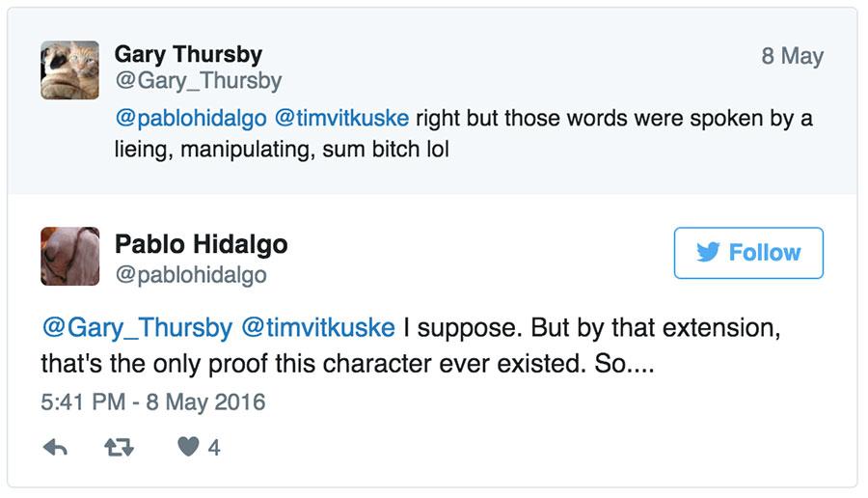The height and width of the screenshot is (498, 868).
Task: Open @Gary_Thursby mention in Pablo's reply
Action: pos(137,327)
